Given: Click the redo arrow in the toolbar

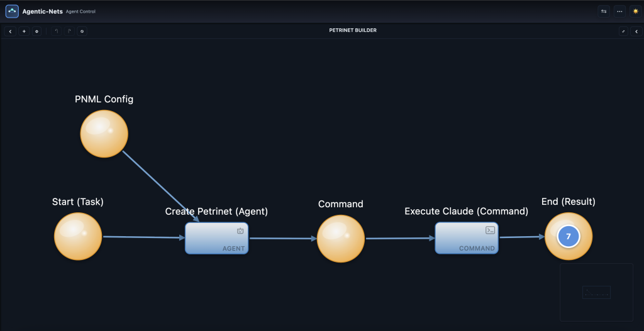Looking at the screenshot, I should pos(69,31).
